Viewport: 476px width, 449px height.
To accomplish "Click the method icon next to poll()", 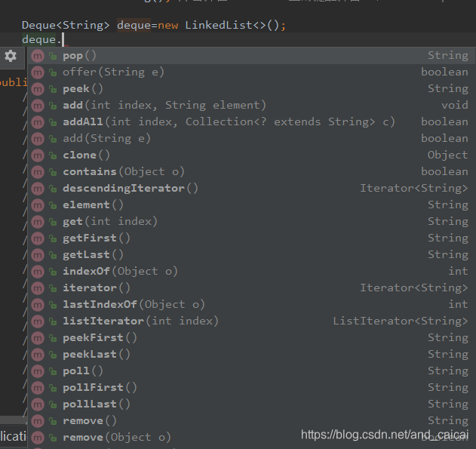I will click(38, 371).
